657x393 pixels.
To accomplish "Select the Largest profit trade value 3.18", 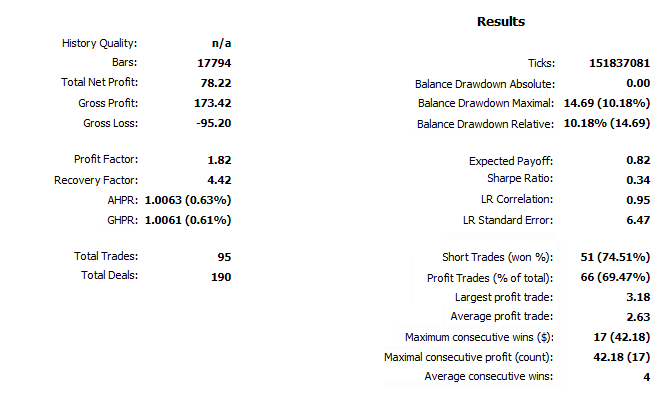I will [638, 297].
